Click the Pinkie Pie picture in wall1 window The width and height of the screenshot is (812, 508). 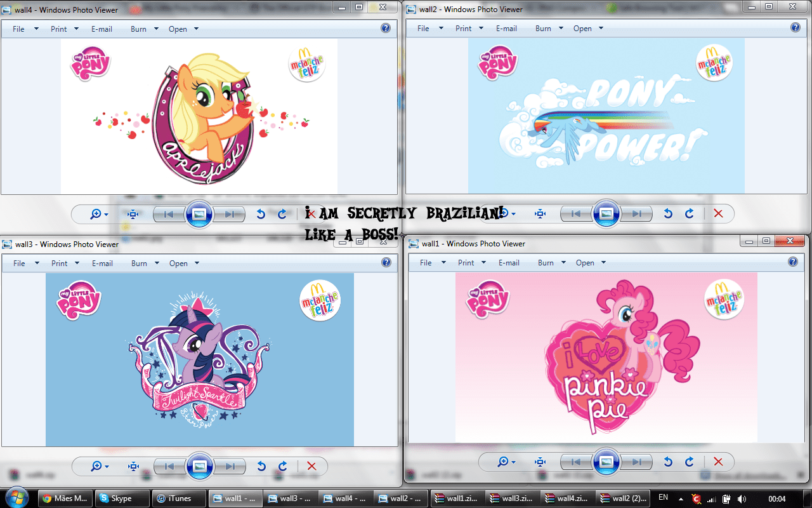click(x=606, y=357)
